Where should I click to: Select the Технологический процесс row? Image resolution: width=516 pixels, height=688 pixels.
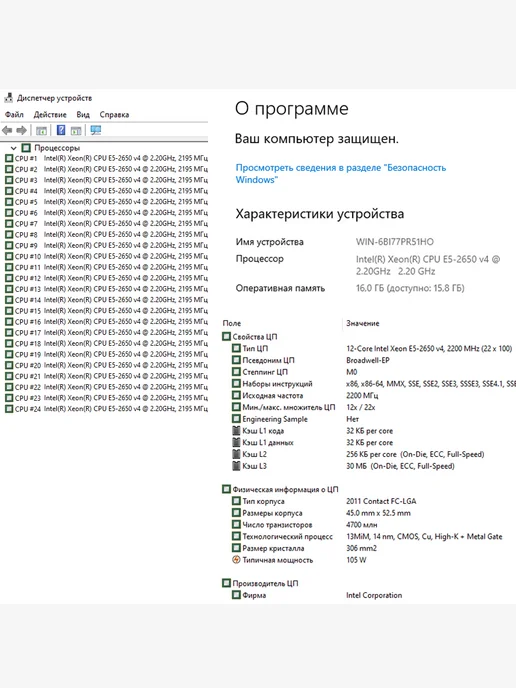(367, 537)
